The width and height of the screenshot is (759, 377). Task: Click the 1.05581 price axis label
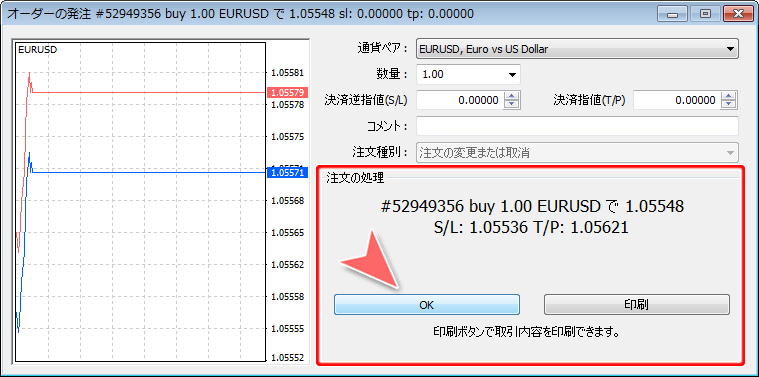[x=288, y=73]
